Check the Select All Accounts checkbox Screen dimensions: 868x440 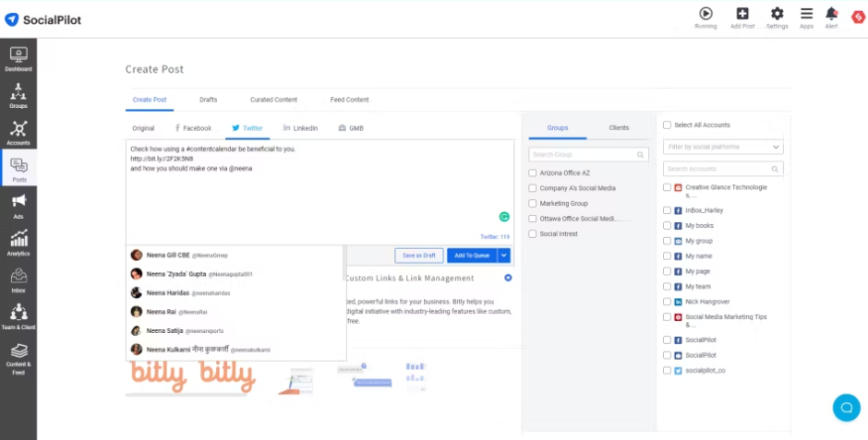pos(668,125)
